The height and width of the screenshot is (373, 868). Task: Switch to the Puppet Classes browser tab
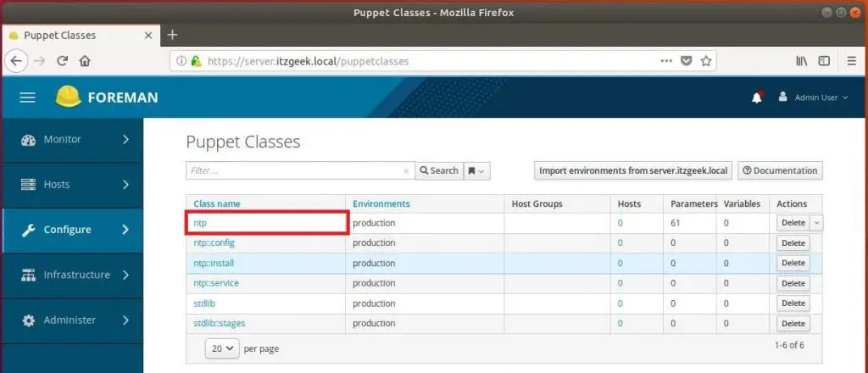pyautogui.click(x=81, y=36)
